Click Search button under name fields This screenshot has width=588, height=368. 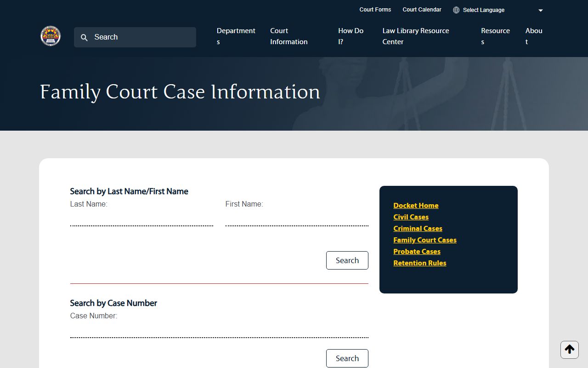(x=347, y=260)
